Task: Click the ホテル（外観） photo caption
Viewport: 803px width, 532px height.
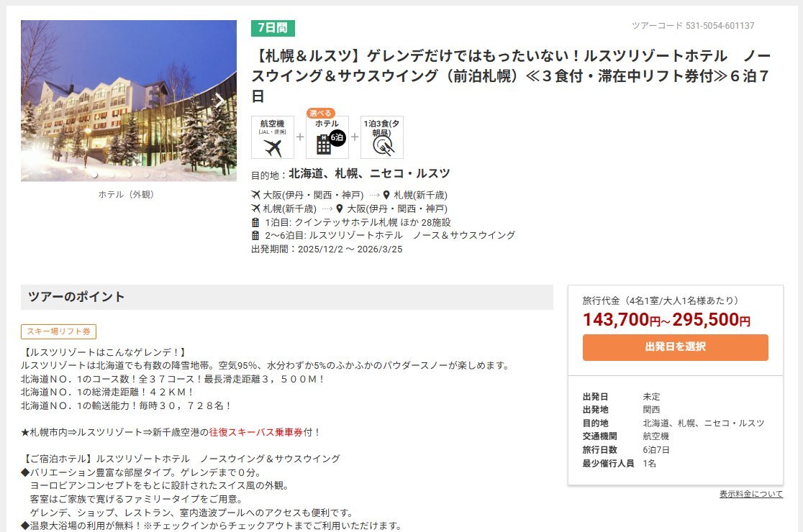Action: tap(127, 194)
